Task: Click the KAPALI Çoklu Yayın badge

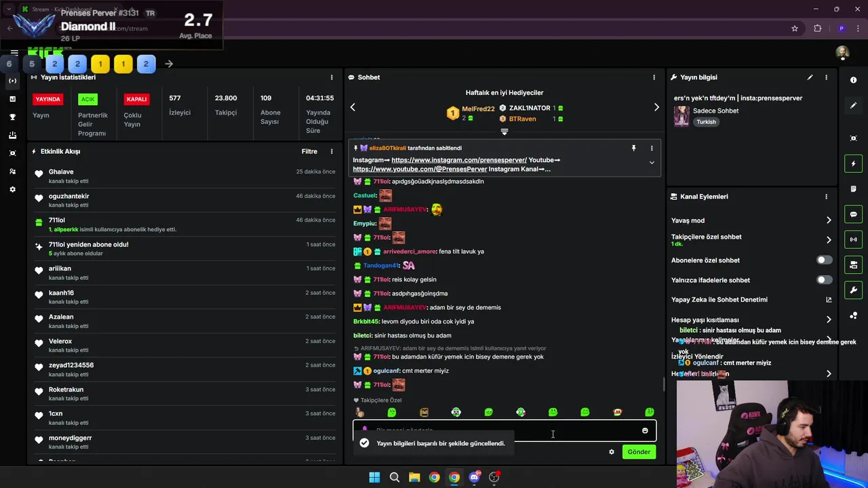Action: point(136,99)
